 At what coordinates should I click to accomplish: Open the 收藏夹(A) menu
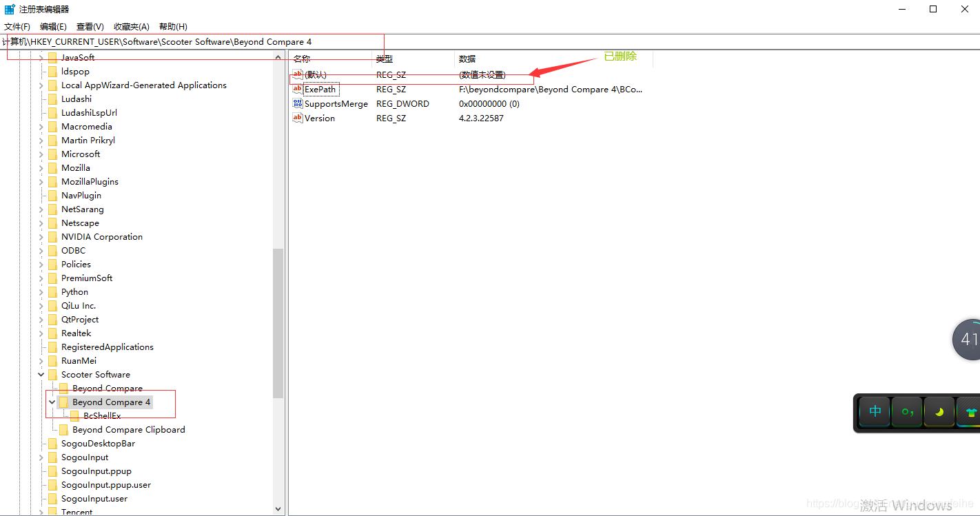[x=131, y=27]
